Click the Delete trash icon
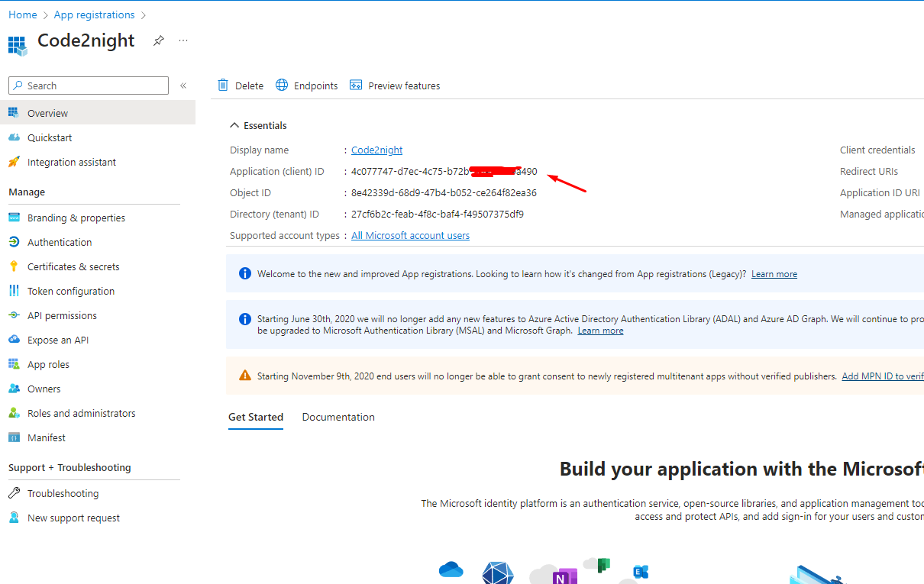Image resolution: width=924 pixels, height=584 pixels. pyautogui.click(x=223, y=86)
